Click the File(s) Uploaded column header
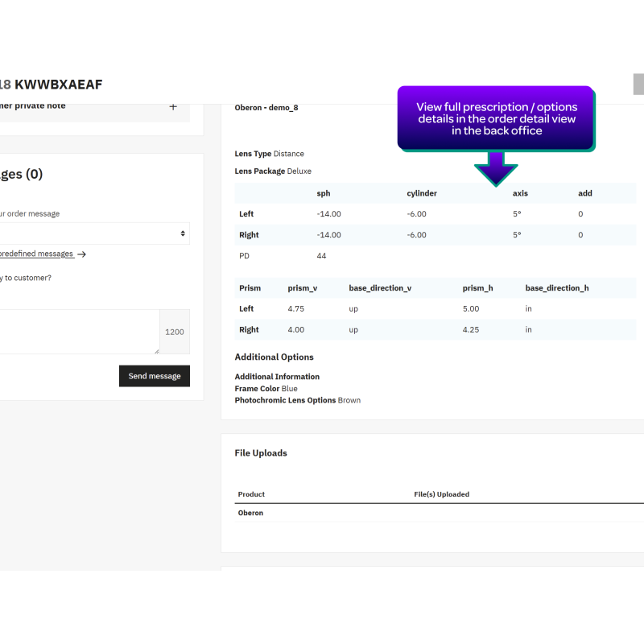 tap(441, 494)
